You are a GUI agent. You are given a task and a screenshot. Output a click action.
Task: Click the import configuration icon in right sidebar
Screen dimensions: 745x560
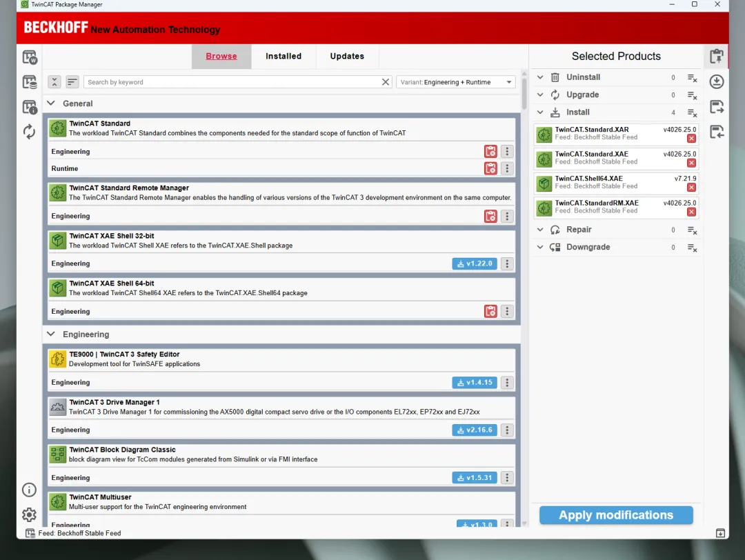(717, 132)
